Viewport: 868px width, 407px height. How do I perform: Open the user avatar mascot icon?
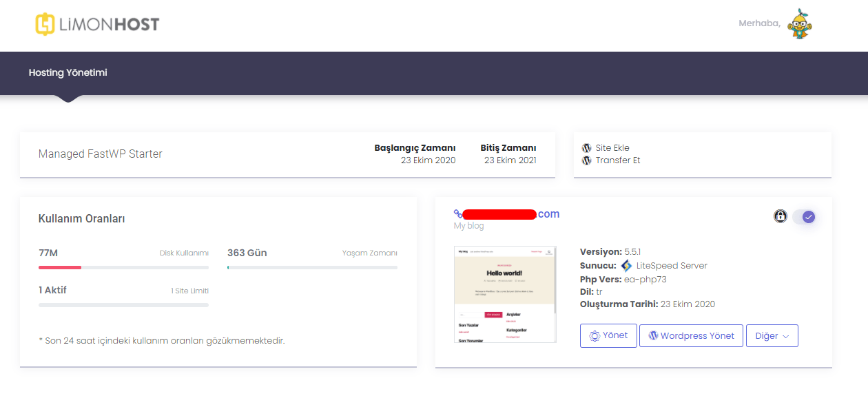click(x=800, y=23)
